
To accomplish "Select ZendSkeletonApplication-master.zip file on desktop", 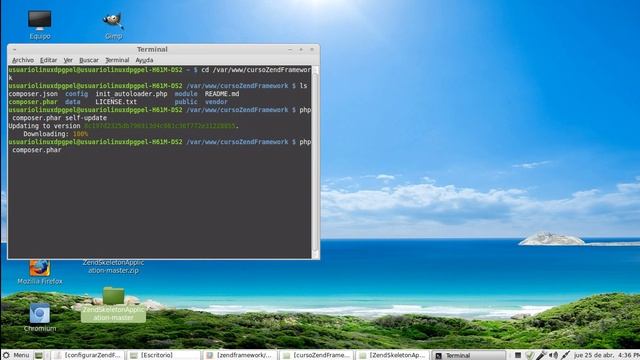I will [113, 266].
